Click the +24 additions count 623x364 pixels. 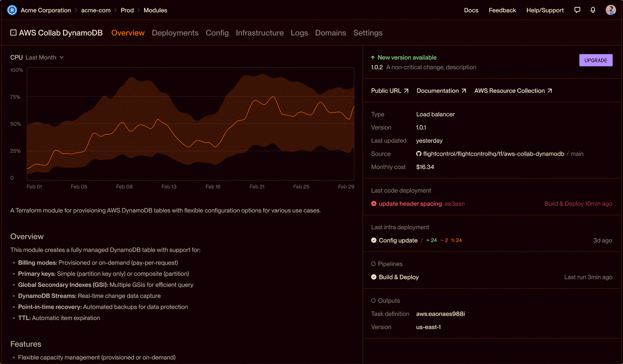pyautogui.click(x=431, y=240)
